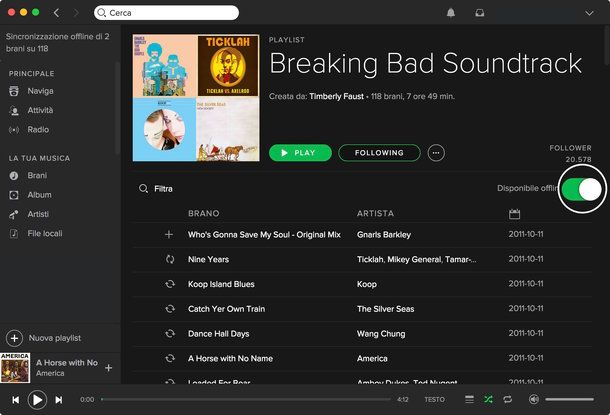Screen dimensions: 610x415
Task: Select the track Koop Island Blues
Action: pyautogui.click(x=221, y=284)
